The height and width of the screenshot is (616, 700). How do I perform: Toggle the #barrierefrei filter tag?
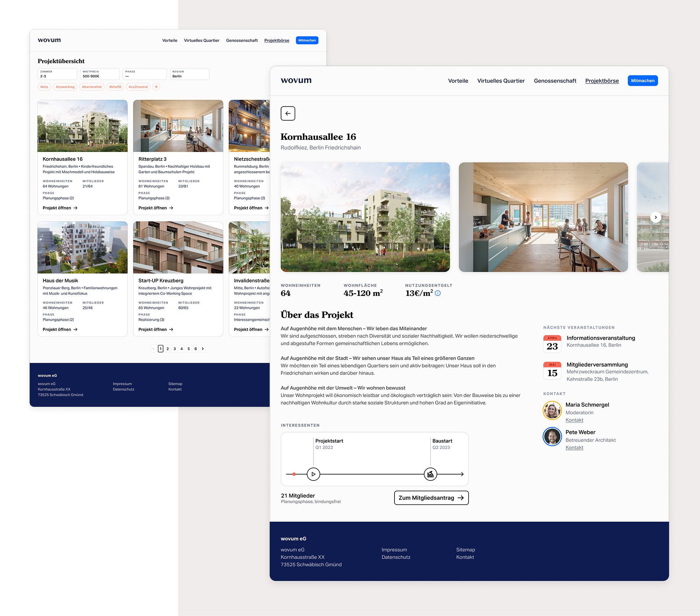tap(92, 86)
